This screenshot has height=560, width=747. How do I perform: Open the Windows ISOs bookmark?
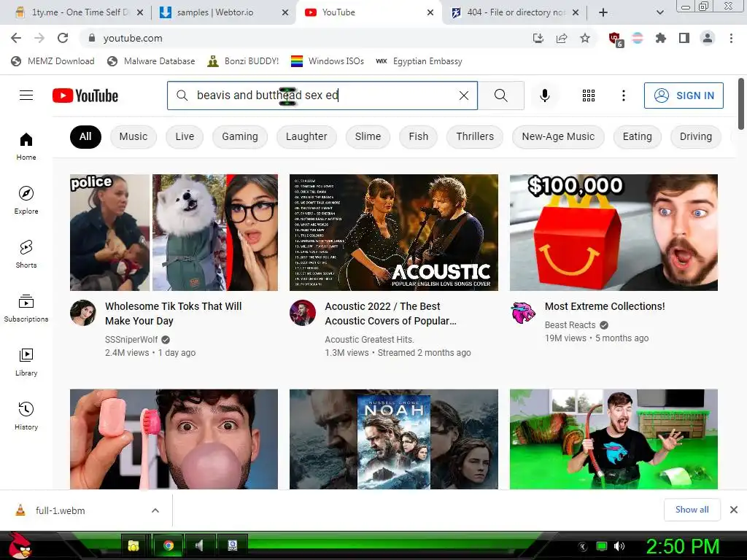pyautogui.click(x=328, y=61)
